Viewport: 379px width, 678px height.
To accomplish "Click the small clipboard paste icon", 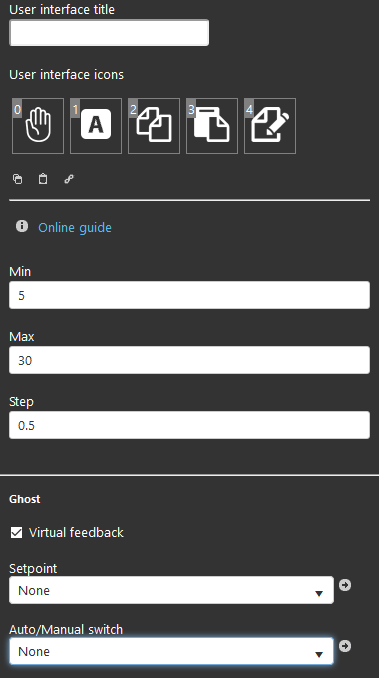I will pos(43,179).
